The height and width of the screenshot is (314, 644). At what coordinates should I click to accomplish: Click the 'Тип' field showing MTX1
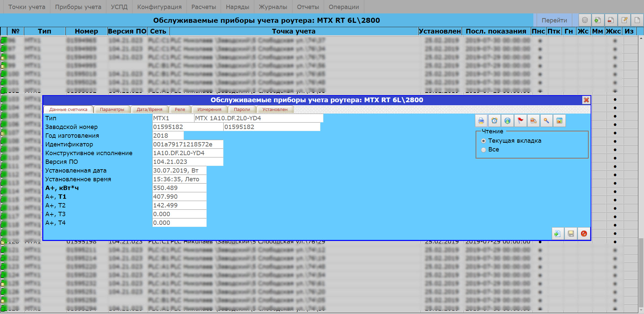[x=173, y=118]
